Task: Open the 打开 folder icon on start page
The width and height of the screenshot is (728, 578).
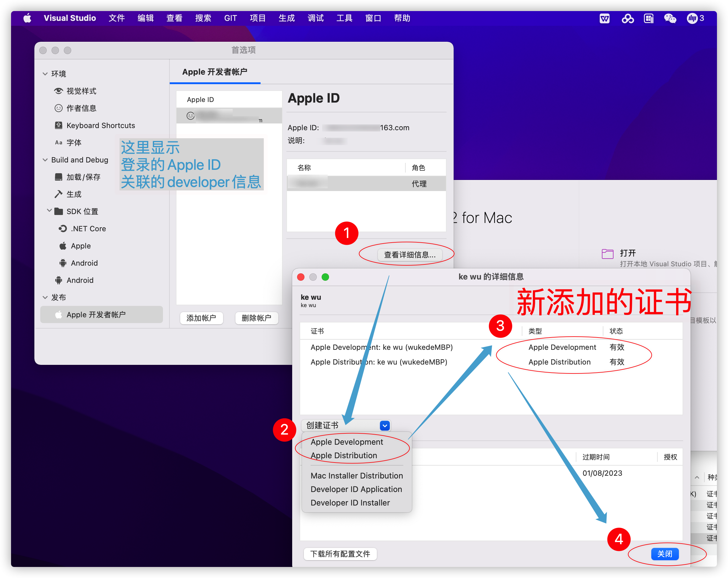Action: tap(607, 253)
